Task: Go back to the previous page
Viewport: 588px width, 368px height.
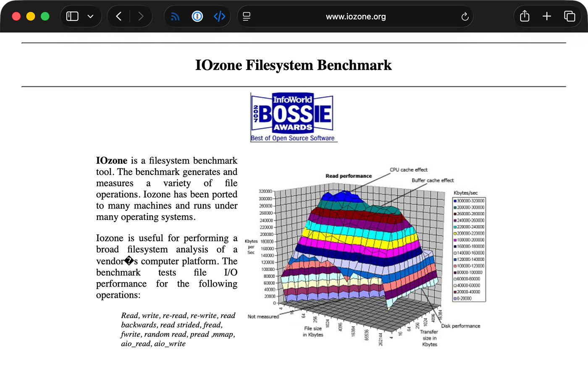Action: click(x=119, y=16)
